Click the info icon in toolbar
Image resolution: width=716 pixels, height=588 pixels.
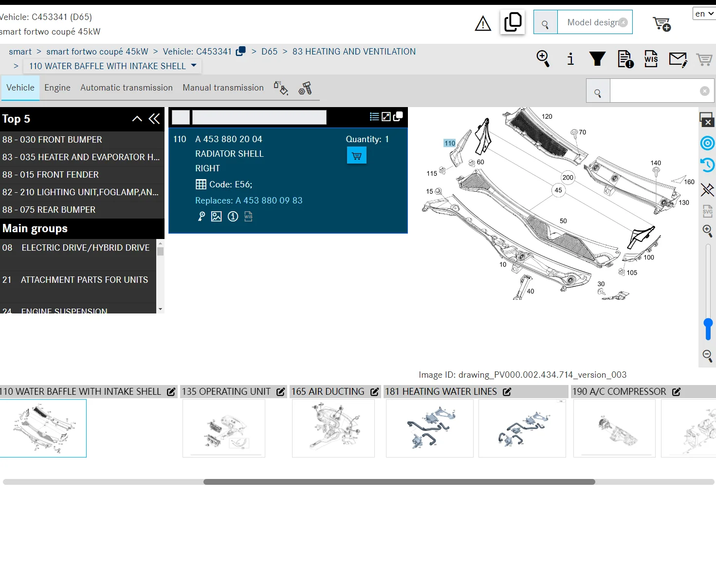click(x=570, y=59)
